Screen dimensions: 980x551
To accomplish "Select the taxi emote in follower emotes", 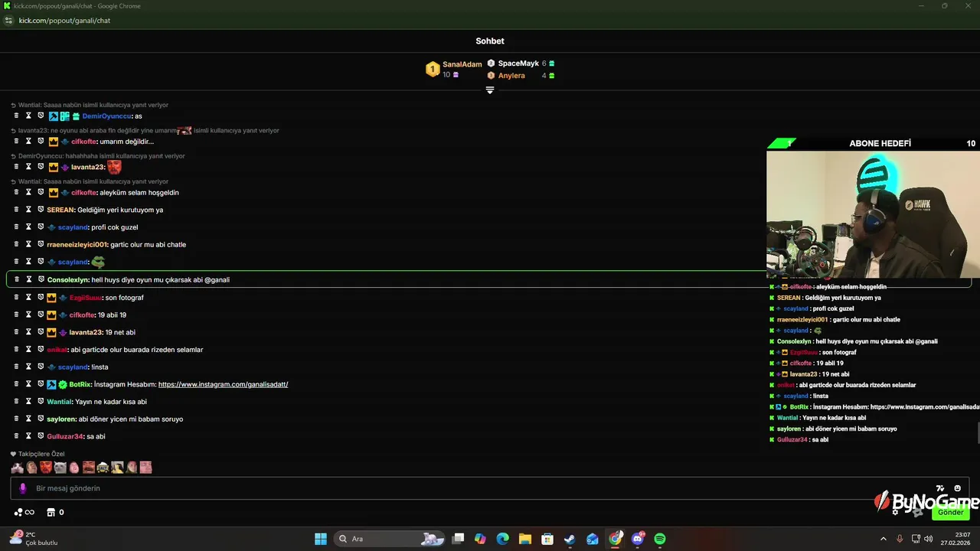I will click(103, 468).
